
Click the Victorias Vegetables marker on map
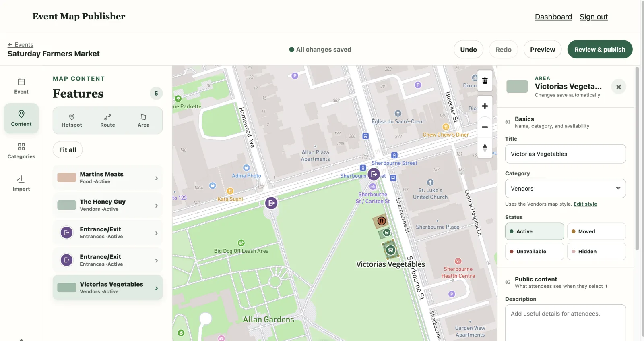point(390,250)
